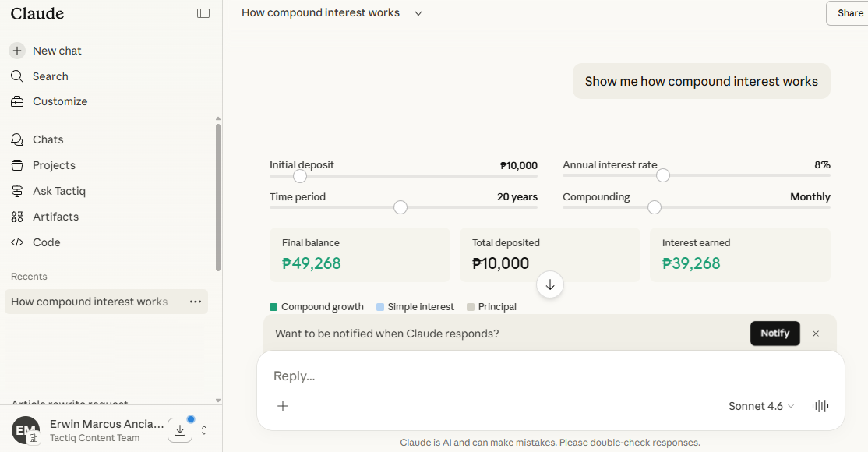Expand the account switcher chevrons
Image resolution: width=868 pixels, height=452 pixels.
204,430
